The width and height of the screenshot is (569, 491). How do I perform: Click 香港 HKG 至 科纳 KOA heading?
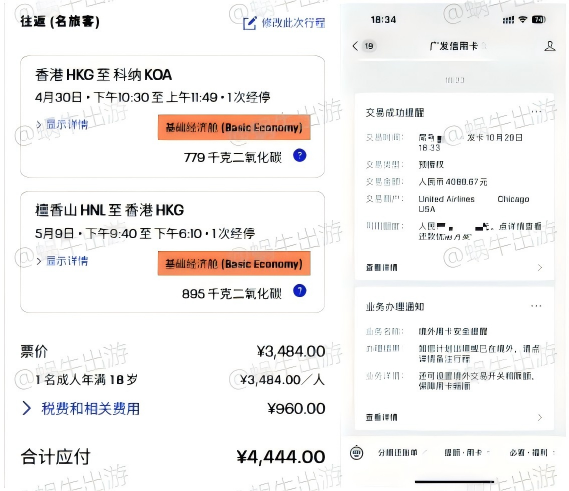[103, 75]
